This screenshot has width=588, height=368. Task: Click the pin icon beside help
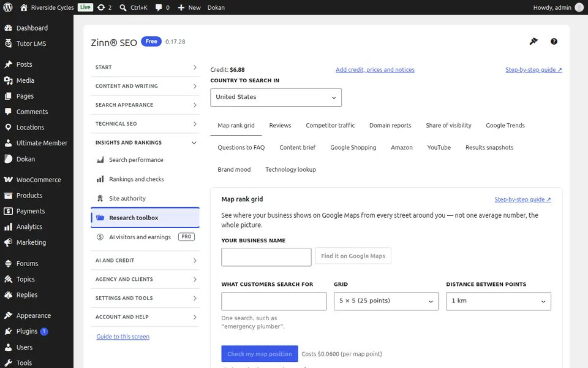[533, 41]
